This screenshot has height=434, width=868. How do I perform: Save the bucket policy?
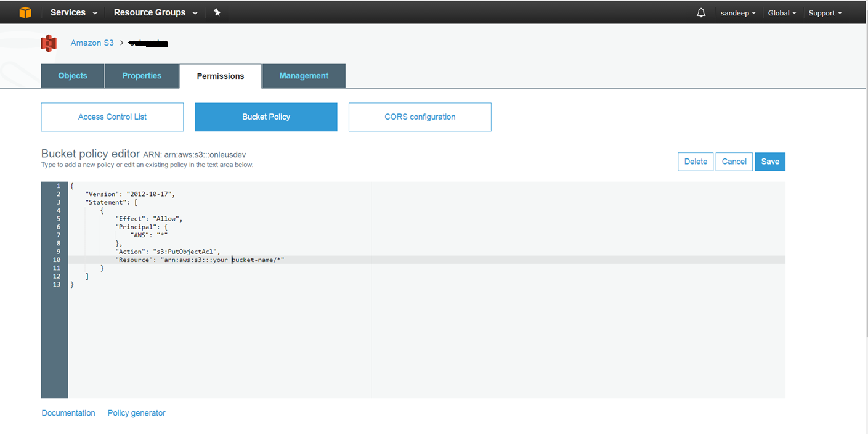[x=770, y=162]
